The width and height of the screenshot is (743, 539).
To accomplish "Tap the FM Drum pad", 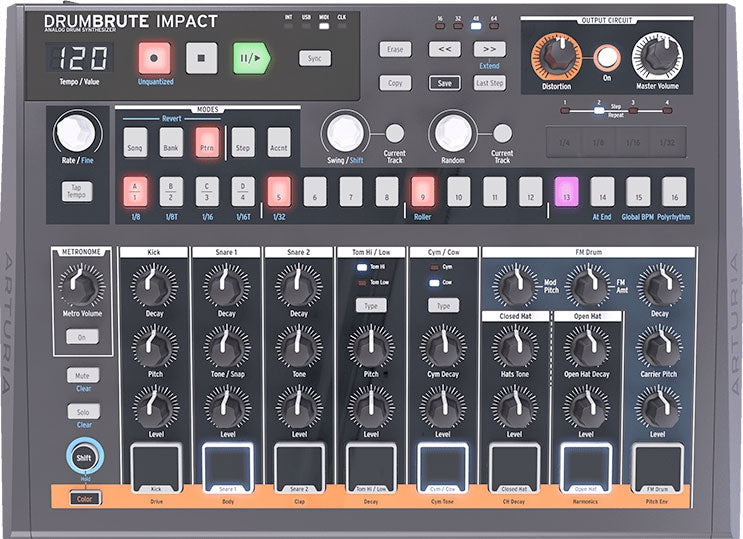I will coord(657,465).
